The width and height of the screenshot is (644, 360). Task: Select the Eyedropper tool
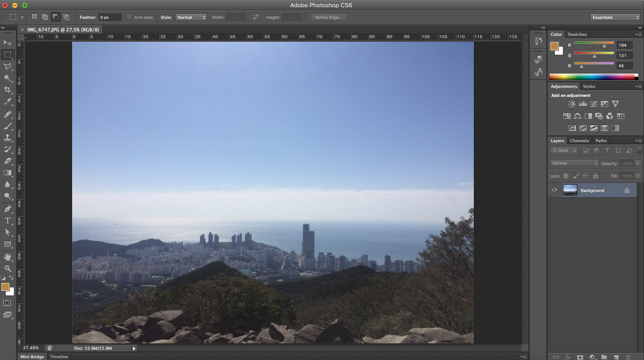(7, 101)
